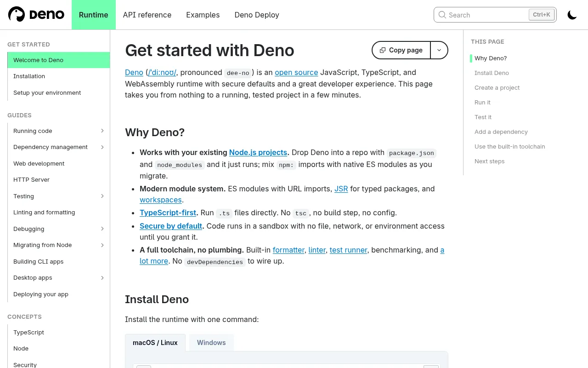Viewport: 588px width, 368px height.
Task: Go to the Deno Deploy tab
Action: (x=257, y=15)
